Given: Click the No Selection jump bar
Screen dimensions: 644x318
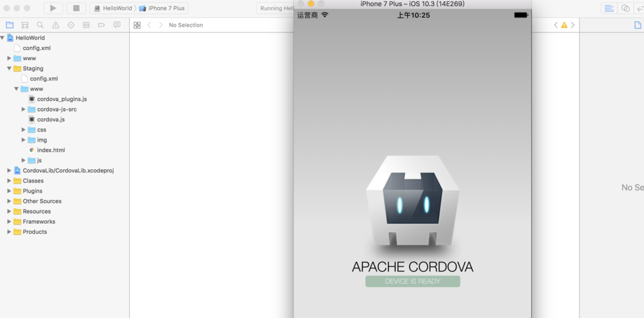Looking at the screenshot, I should [x=186, y=25].
